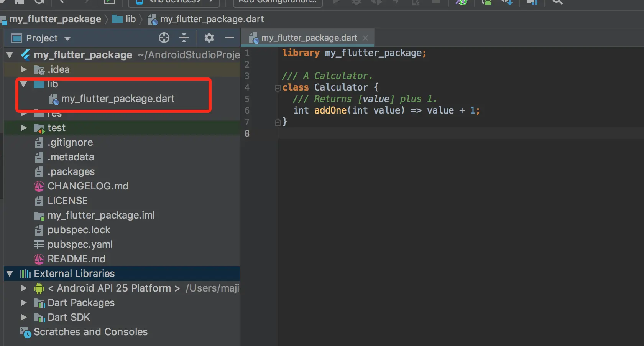Click the .metadata file icon
The width and height of the screenshot is (644, 346).
(x=39, y=157)
